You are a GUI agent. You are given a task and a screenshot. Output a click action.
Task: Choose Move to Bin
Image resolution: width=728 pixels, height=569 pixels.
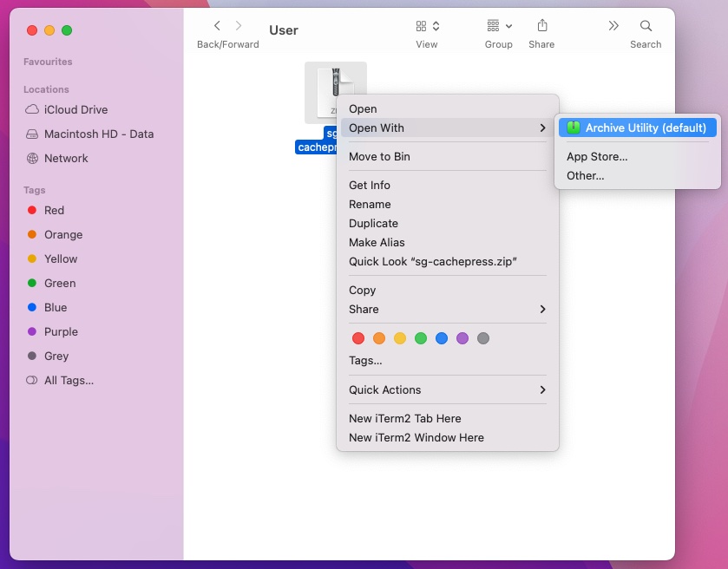click(447, 156)
